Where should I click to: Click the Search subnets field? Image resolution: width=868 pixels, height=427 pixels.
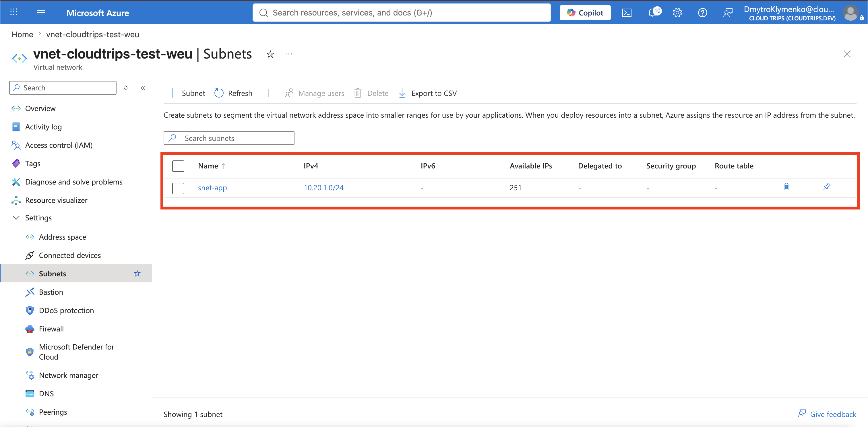click(x=229, y=138)
